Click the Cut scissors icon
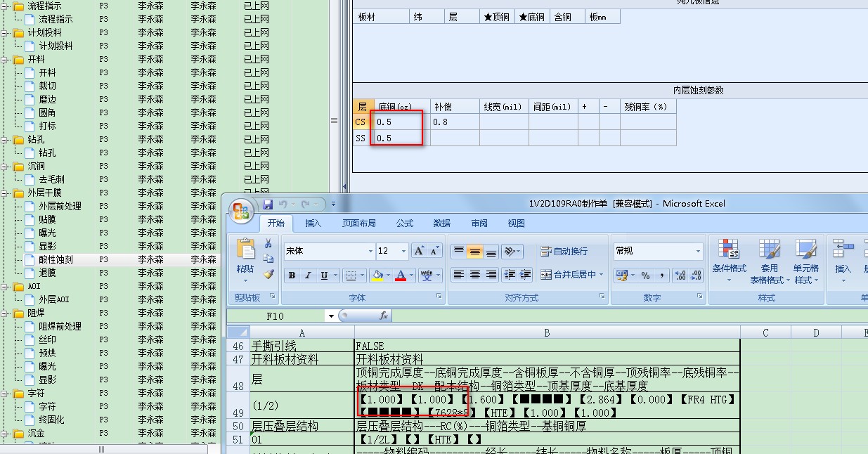 click(x=268, y=243)
